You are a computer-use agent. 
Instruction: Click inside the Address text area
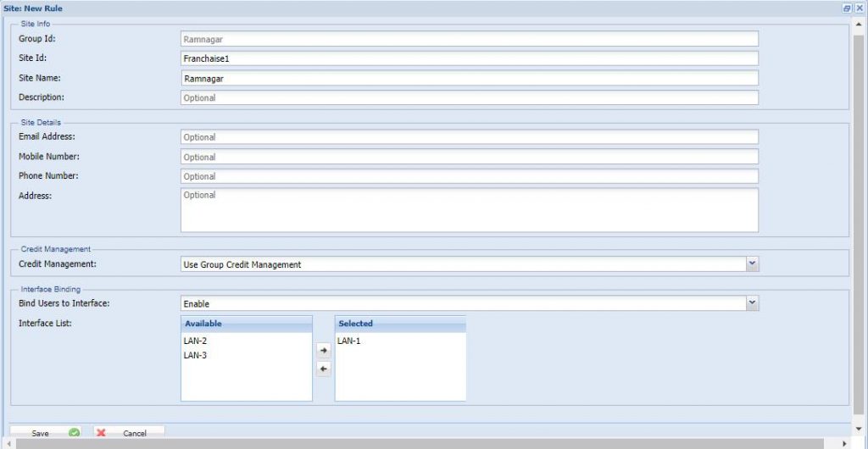pos(469,209)
